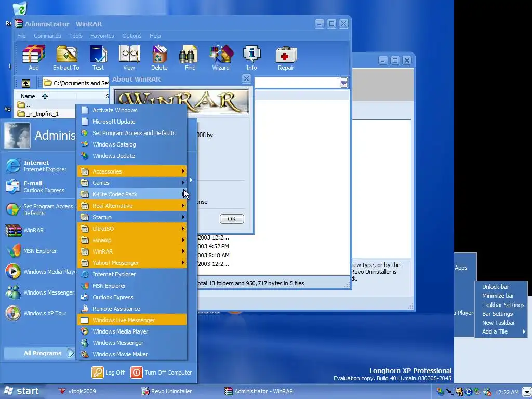Click the Turn Off Computer power icon
This screenshot has height=399, width=532.
tap(137, 372)
